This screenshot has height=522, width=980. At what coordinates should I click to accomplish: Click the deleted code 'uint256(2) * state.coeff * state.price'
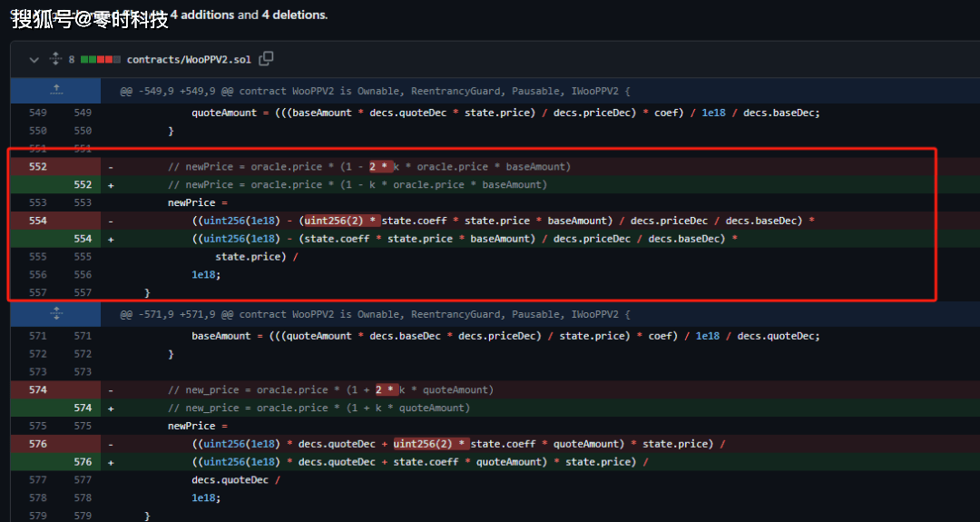tap(503, 221)
